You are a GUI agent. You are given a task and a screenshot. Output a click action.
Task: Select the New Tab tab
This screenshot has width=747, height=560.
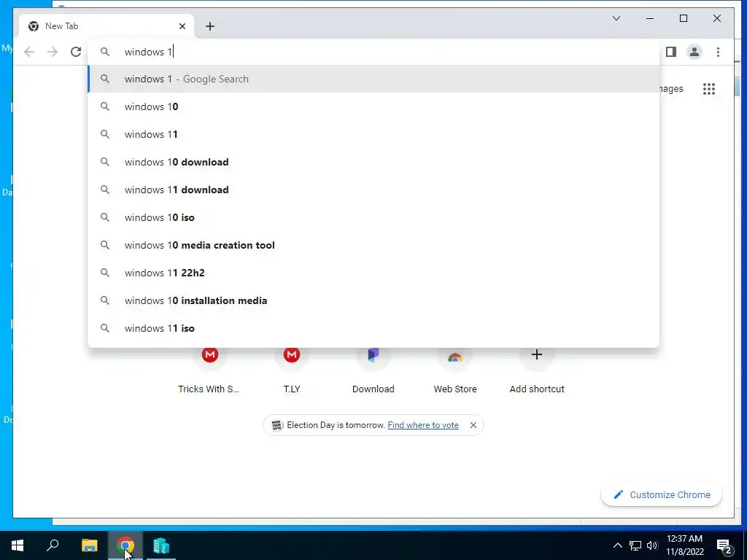[x=107, y=26]
